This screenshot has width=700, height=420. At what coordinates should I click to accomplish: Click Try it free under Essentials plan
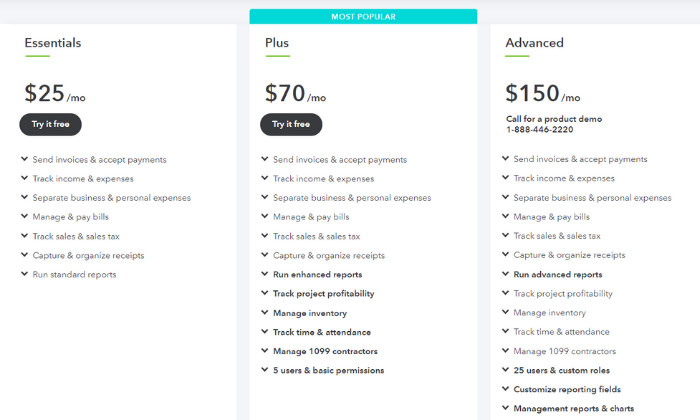(x=50, y=124)
